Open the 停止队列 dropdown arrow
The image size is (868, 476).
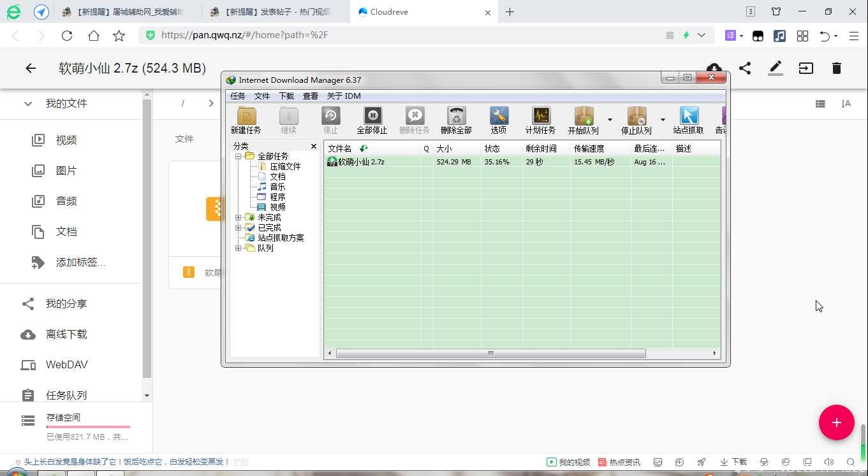663,119
